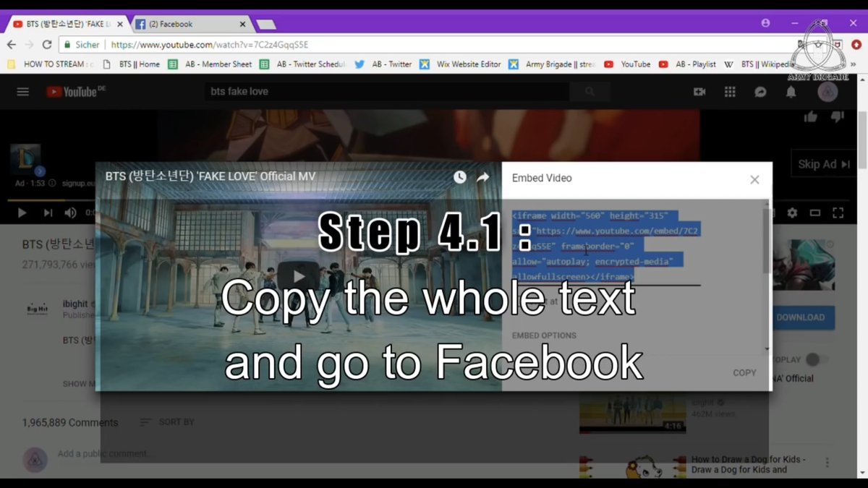Open the YouTube bookmark
This screenshot has width=868, height=488.
[627, 64]
